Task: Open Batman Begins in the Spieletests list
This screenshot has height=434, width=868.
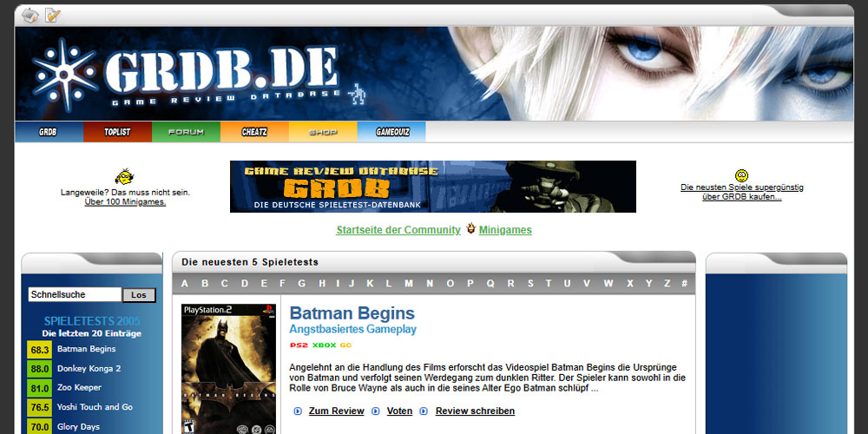Action: [x=86, y=349]
